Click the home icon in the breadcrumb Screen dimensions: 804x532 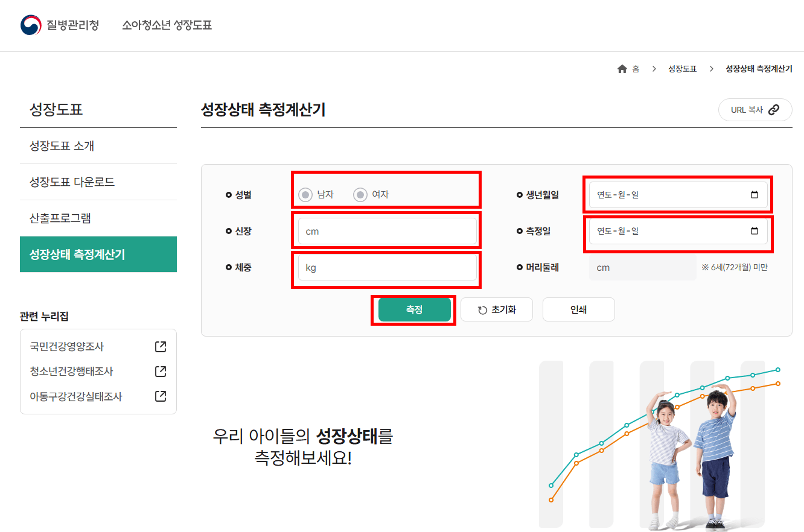(x=621, y=68)
